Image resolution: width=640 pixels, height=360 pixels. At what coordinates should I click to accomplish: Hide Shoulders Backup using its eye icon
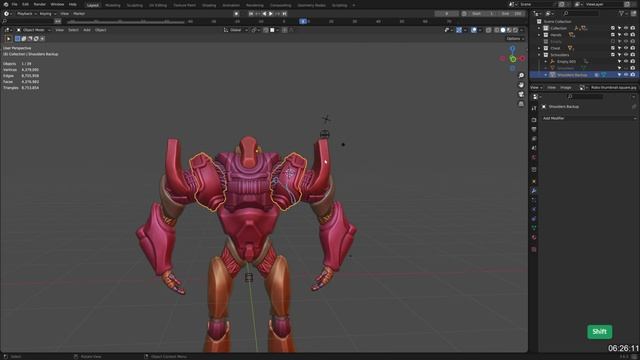click(x=626, y=75)
